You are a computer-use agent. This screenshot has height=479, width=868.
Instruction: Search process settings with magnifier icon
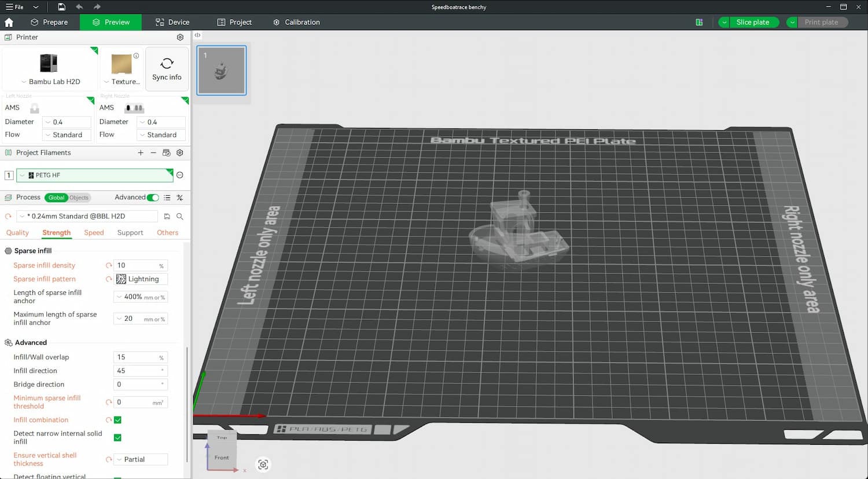click(x=180, y=216)
